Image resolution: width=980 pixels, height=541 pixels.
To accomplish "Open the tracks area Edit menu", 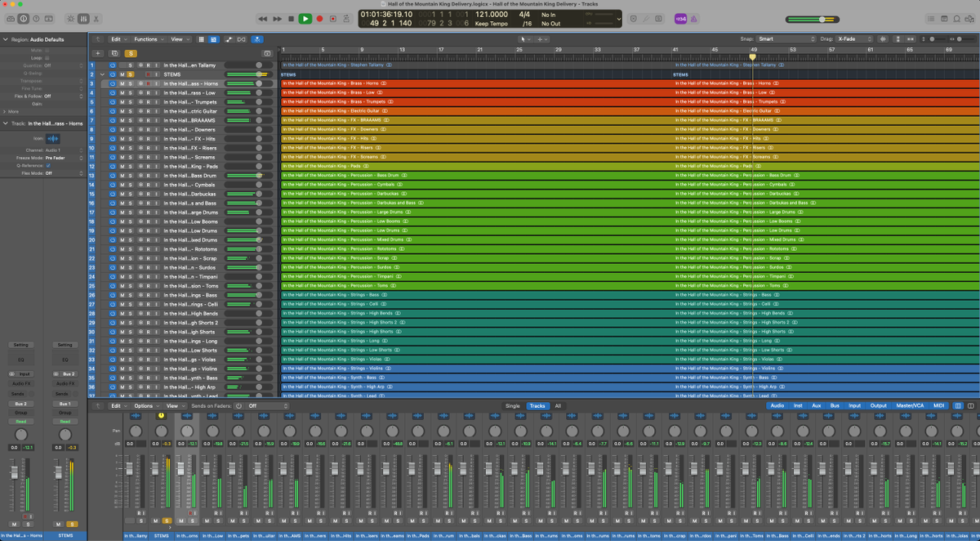I will [x=120, y=39].
